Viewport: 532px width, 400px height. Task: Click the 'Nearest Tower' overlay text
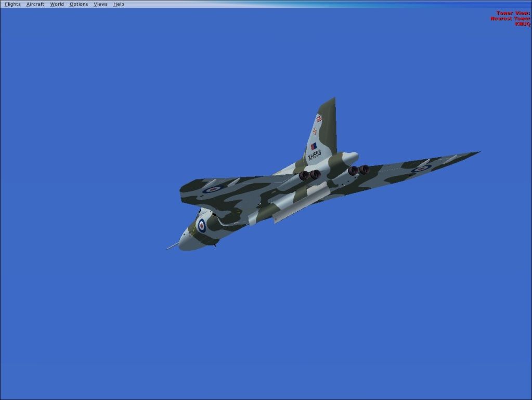pos(510,19)
